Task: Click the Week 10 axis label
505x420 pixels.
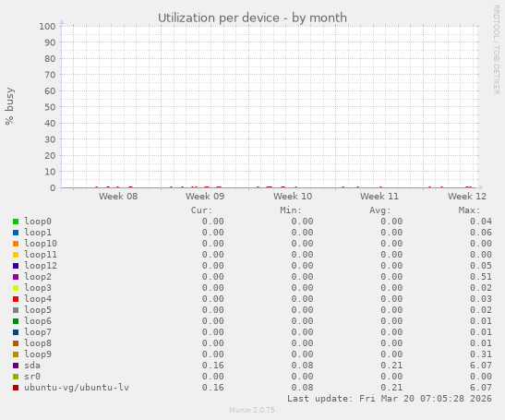Action: click(293, 196)
